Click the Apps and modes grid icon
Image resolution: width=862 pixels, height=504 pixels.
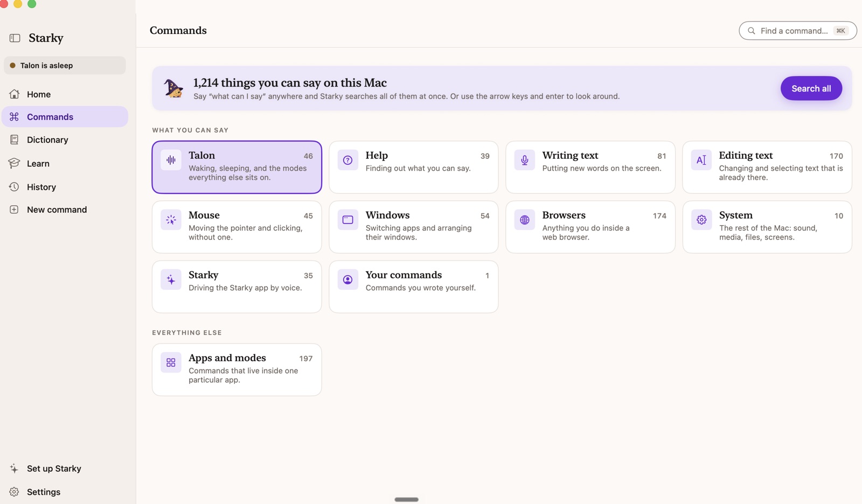coord(171,362)
